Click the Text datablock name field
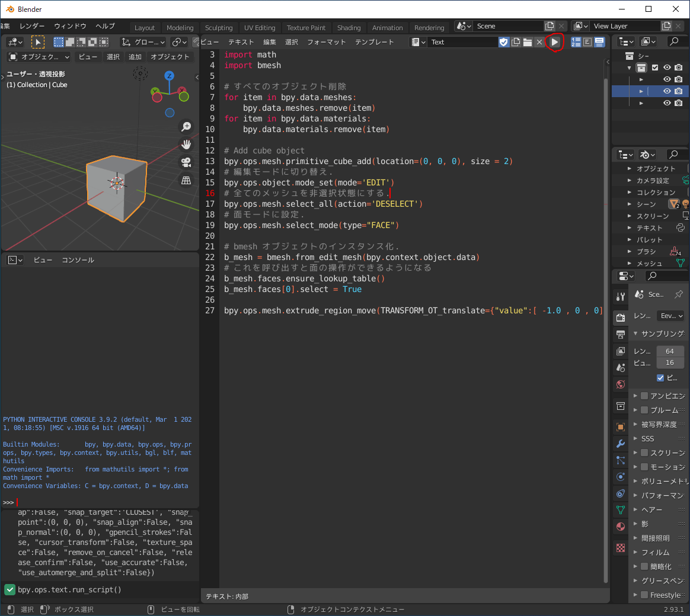 [x=463, y=42]
